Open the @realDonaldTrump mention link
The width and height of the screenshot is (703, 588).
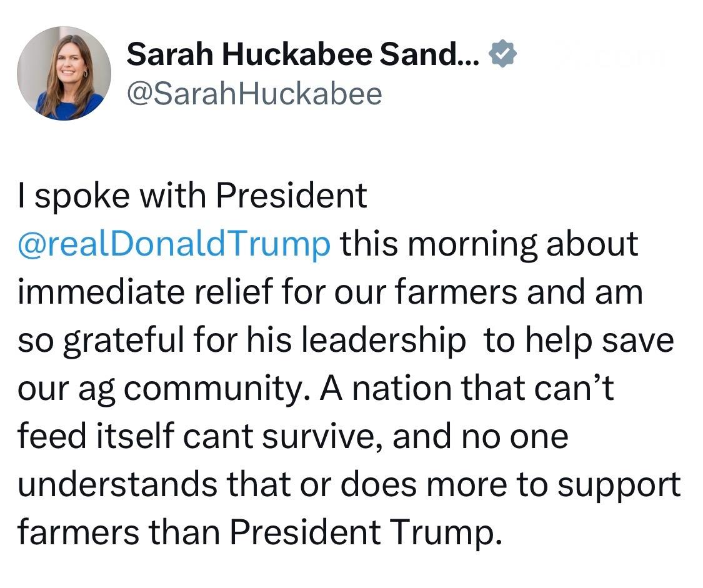coord(174,244)
